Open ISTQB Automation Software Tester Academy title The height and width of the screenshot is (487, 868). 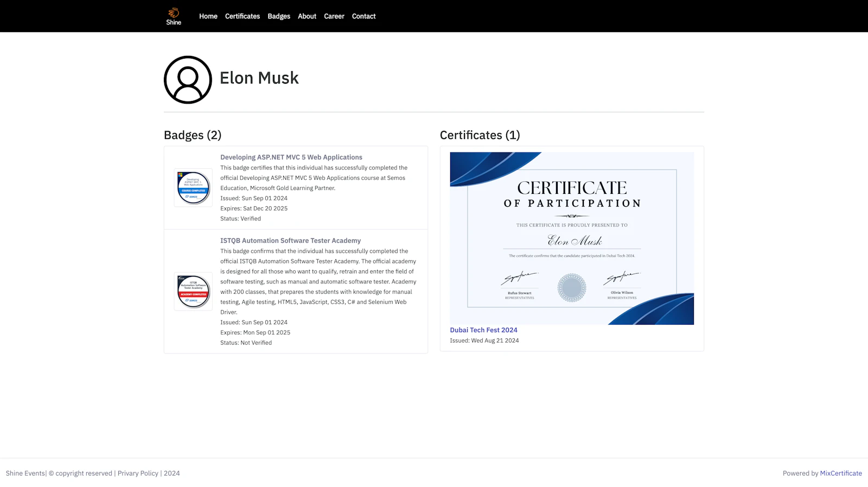290,241
